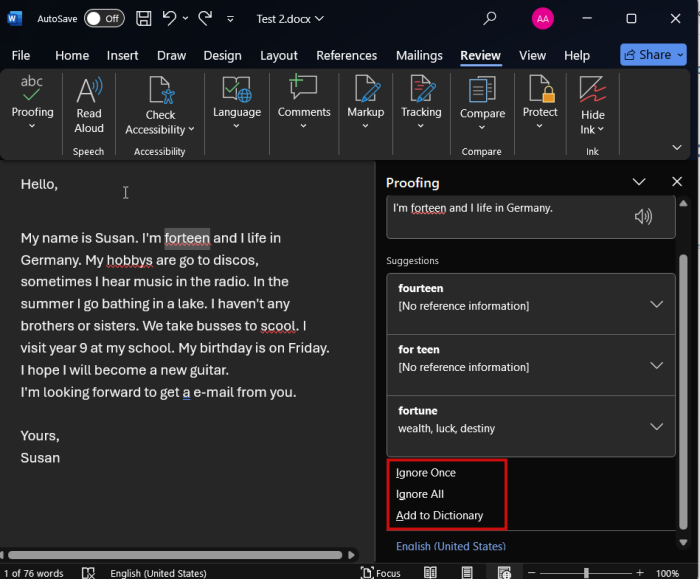Select the Review tab
The width and height of the screenshot is (700, 579).
pyautogui.click(x=480, y=55)
